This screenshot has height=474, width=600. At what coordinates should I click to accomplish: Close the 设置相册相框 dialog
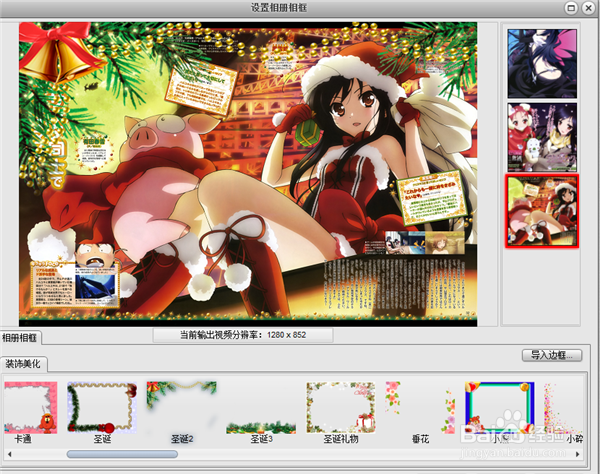[588, 8]
